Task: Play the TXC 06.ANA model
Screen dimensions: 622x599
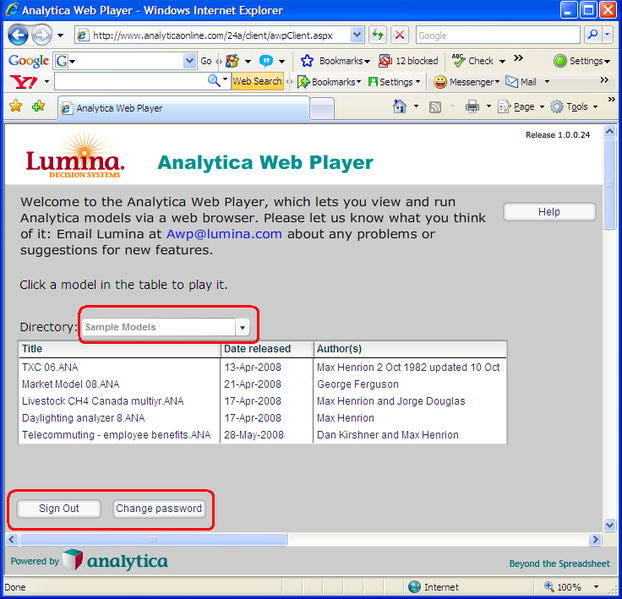Action: click(262, 367)
